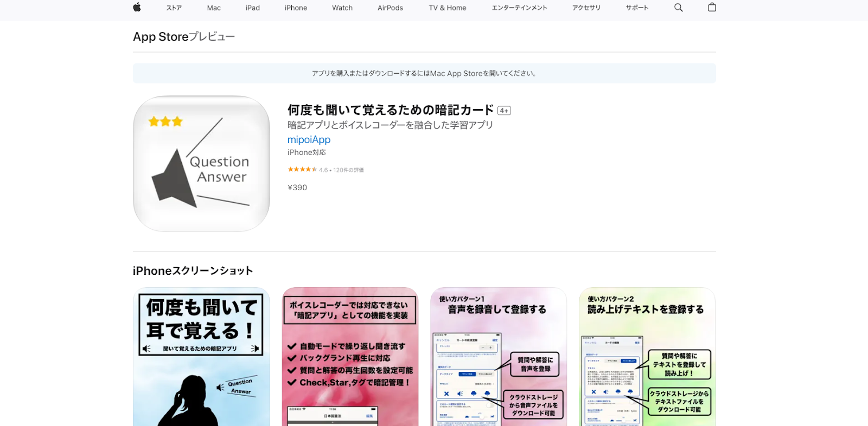Viewport: 868px width, 426px height.
Task: Click the app title 何度も聞いて覚えるための暗記カード
Action: [x=391, y=110]
